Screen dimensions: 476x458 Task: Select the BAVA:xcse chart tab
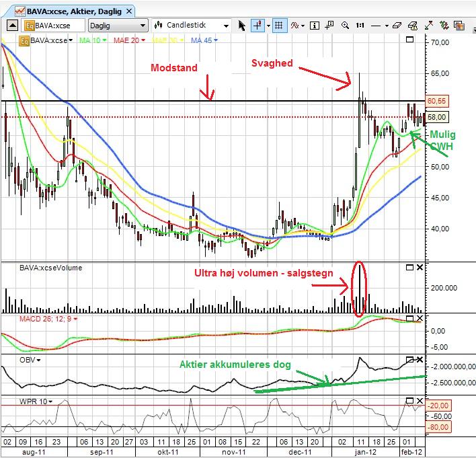click(x=74, y=11)
